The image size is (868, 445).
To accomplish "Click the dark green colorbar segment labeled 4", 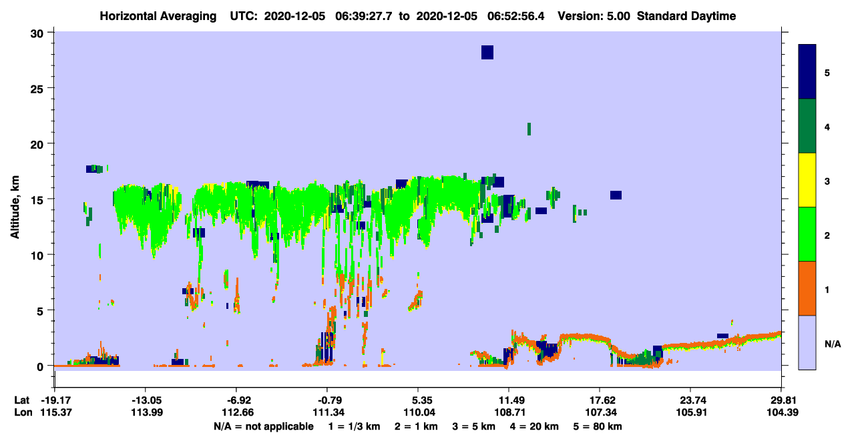I will coord(807,126).
